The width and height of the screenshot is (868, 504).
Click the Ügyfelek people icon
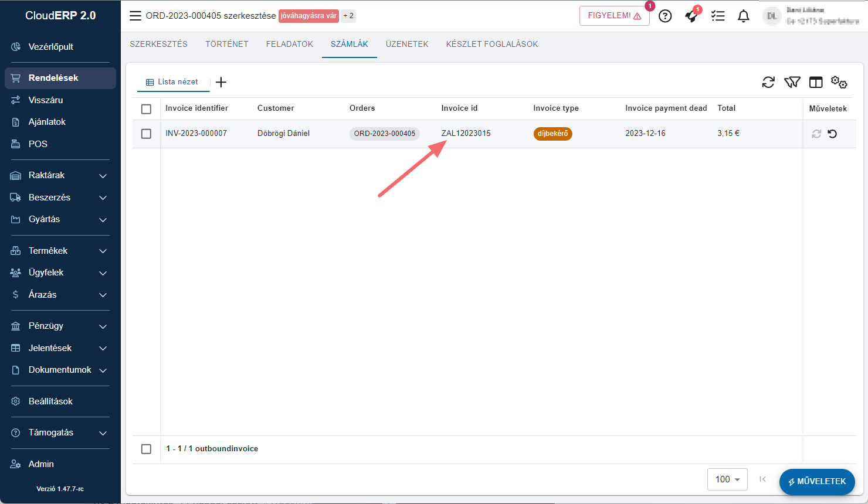point(16,273)
